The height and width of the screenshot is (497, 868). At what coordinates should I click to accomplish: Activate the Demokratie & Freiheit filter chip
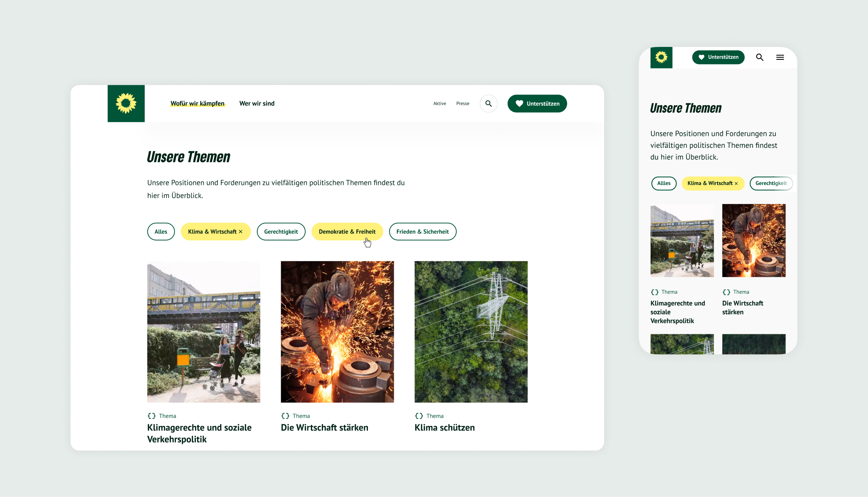tap(347, 231)
